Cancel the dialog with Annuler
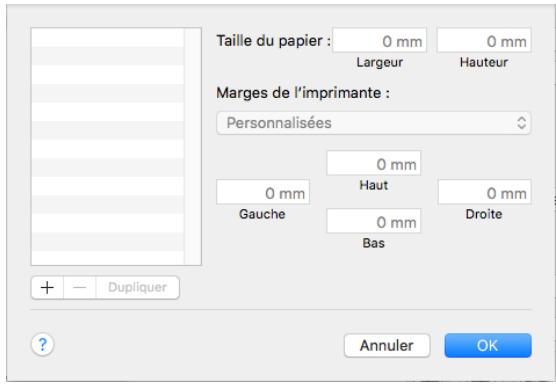This screenshot has height=384, width=556. click(x=387, y=345)
